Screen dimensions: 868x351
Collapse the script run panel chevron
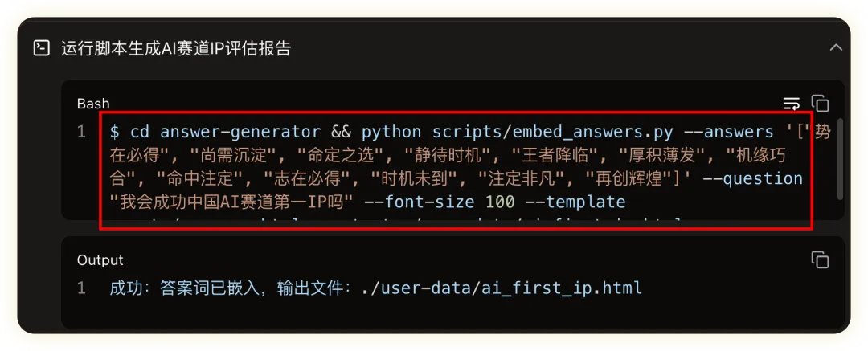click(836, 47)
